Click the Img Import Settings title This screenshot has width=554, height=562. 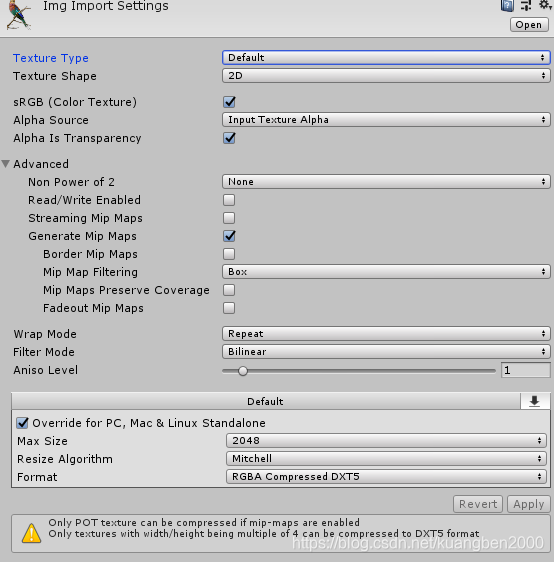pyautogui.click(x=106, y=6)
